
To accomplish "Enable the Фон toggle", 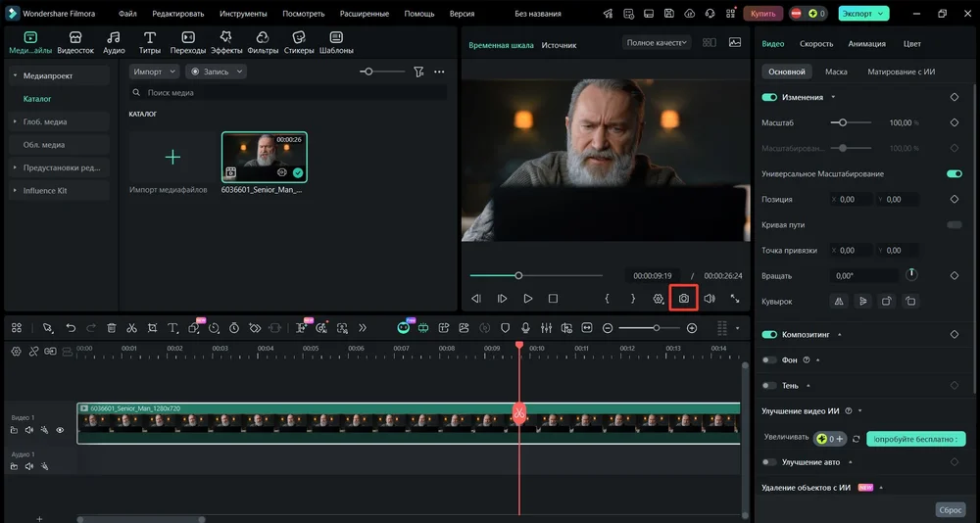I will coord(769,360).
